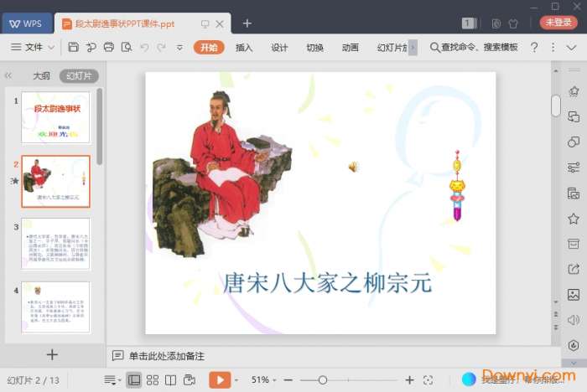
Task: Click the Redo arrow
Action: (x=161, y=47)
